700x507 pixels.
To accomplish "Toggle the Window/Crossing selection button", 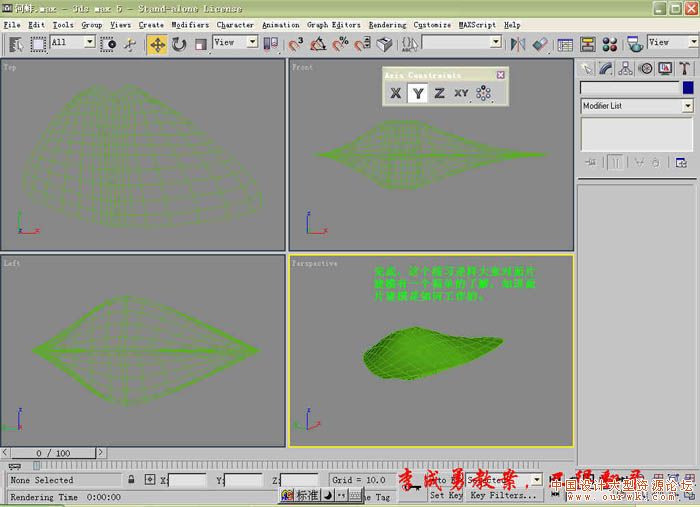I will [x=108, y=45].
